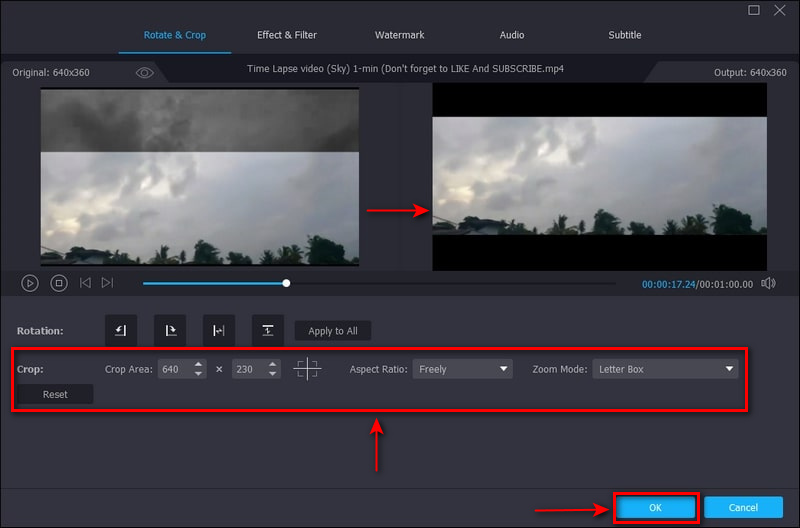The width and height of the screenshot is (800, 528).
Task: Flip the video vertically
Action: point(267,330)
